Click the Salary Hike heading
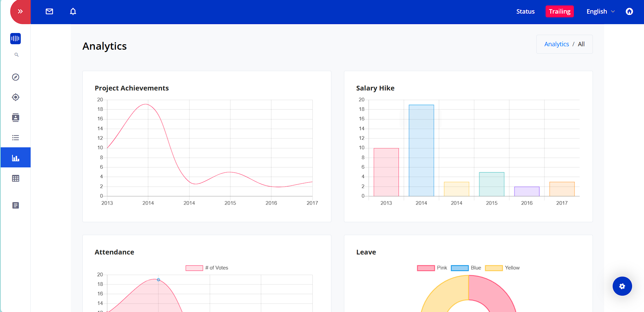Viewport: 644px width, 312px height. coord(375,88)
